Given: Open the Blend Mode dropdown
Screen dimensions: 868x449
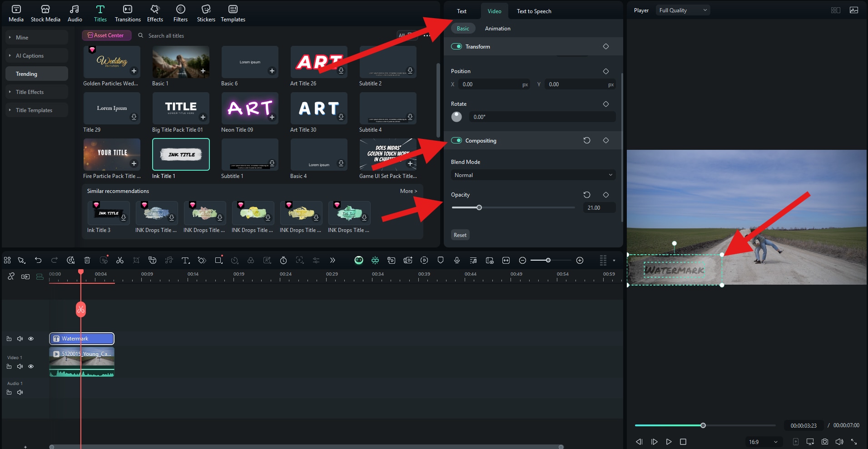Looking at the screenshot, I should (533, 175).
